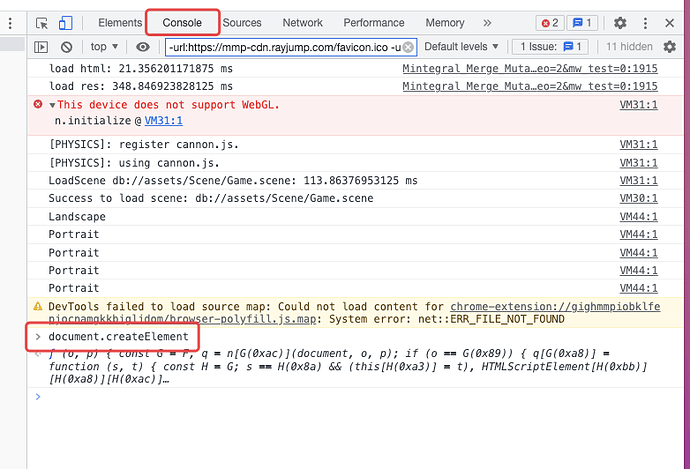Toggle the device toolbar icon
Image resolution: width=690 pixels, height=469 pixels.
point(66,23)
